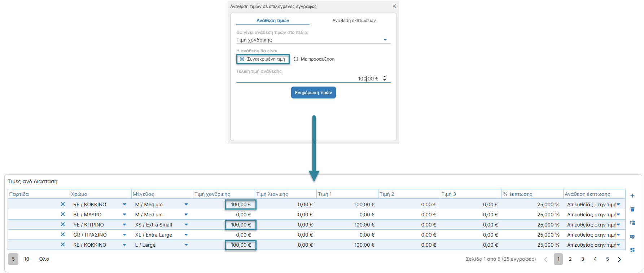This screenshot has height=273, width=644.
Task: Clear batch in RE / ΚΟΚΚΙΝΟ Medium row
Action: coord(62,204)
